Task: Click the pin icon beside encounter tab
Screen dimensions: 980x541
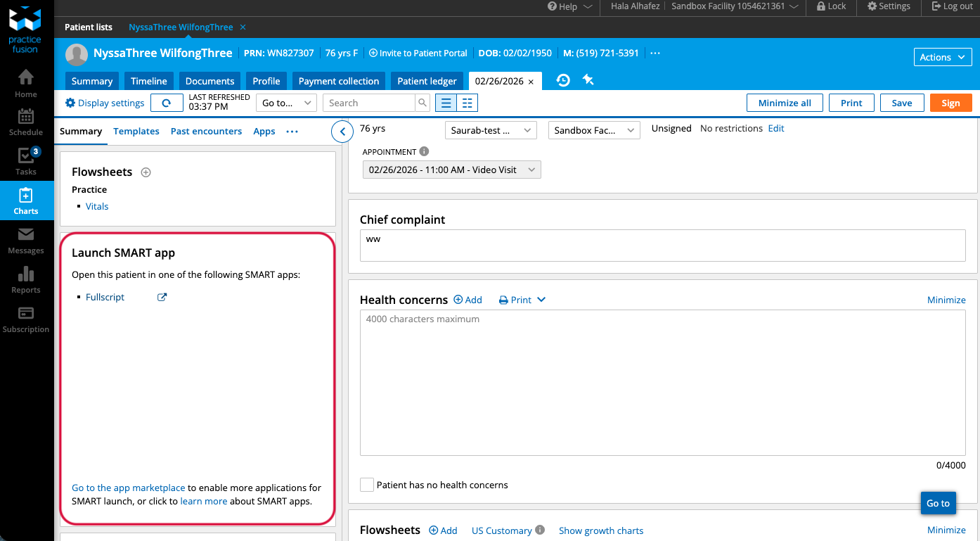Action: [x=588, y=80]
